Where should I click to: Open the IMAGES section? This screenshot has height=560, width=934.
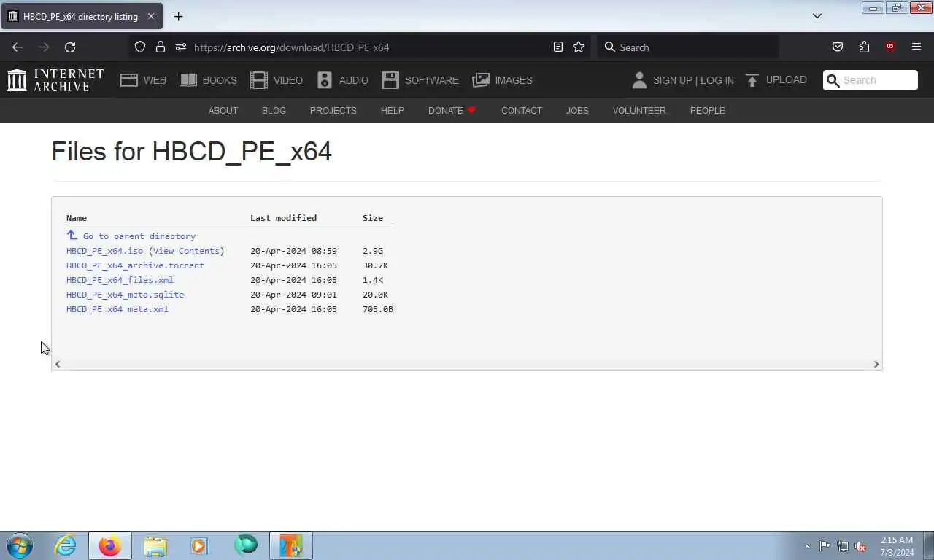(503, 80)
